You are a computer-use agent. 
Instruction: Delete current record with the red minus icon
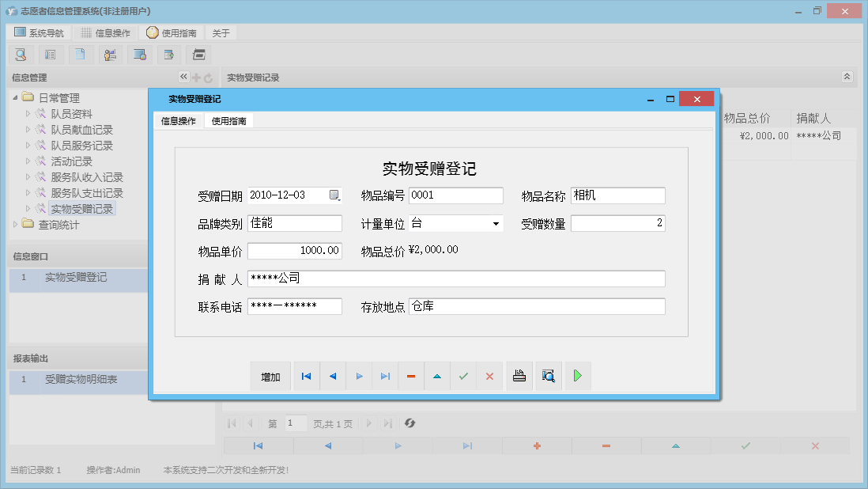pyautogui.click(x=411, y=376)
